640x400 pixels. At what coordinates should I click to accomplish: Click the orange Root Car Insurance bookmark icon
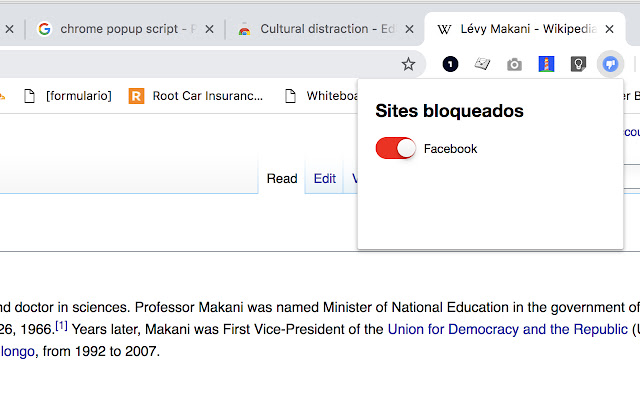[137, 97]
